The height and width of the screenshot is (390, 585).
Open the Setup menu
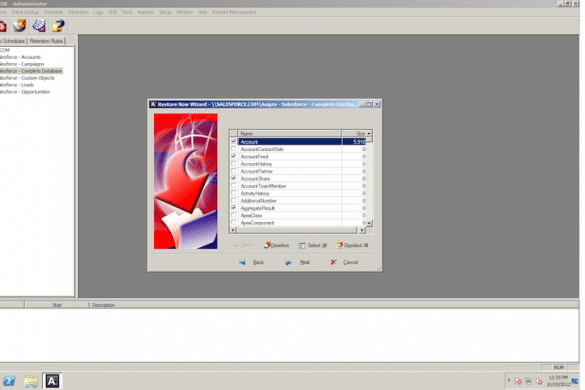tap(165, 12)
